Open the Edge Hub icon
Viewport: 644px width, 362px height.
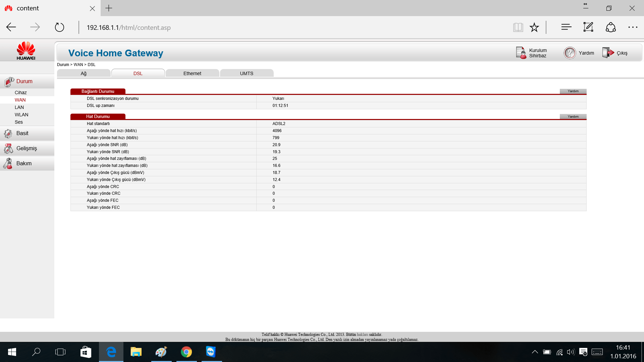tap(566, 27)
